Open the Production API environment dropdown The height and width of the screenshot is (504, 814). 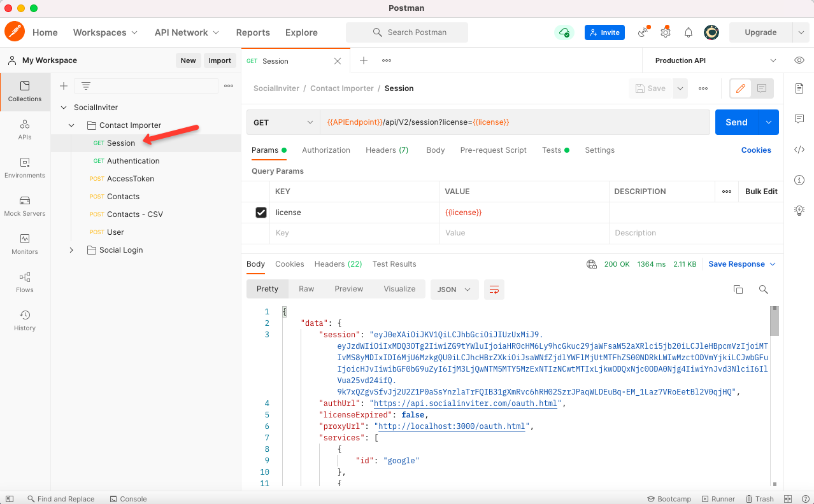(x=715, y=60)
